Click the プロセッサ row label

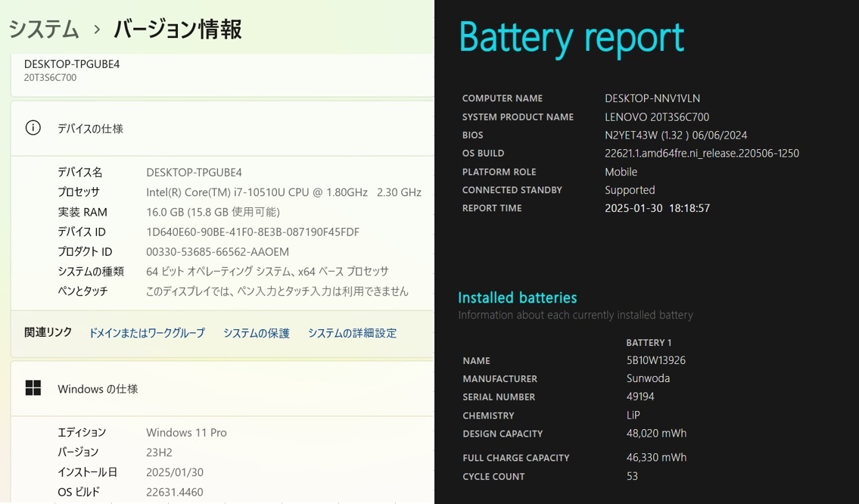pos(79,192)
